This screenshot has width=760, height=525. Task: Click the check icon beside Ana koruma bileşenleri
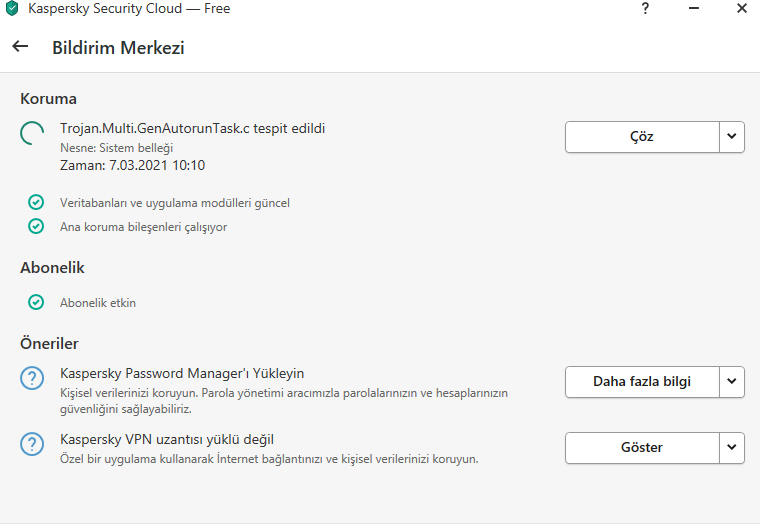tap(36, 226)
